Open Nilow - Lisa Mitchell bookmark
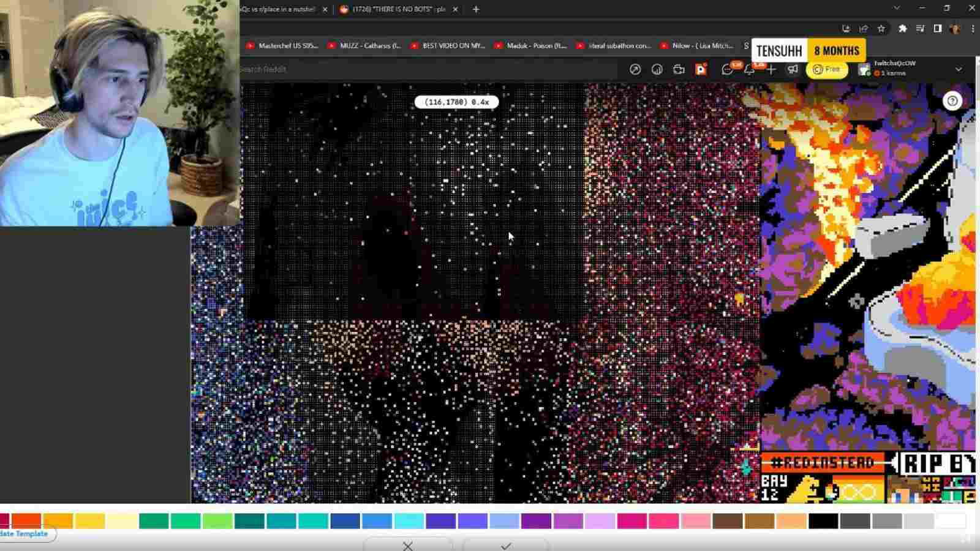980x551 pixels. (x=696, y=45)
